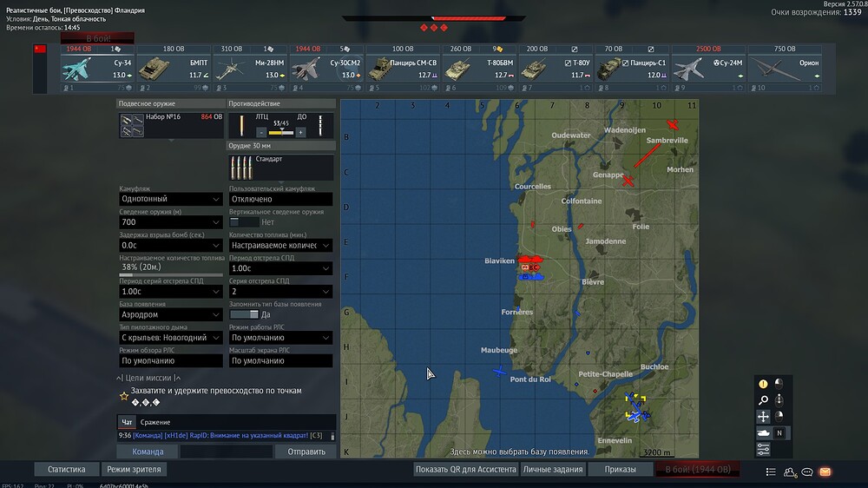The image size is (868, 488).
Task: Click the N key hint button
Action: tap(779, 433)
